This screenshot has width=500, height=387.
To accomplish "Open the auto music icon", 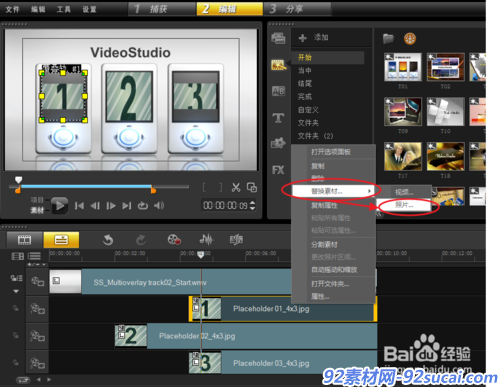I will 236,239.
